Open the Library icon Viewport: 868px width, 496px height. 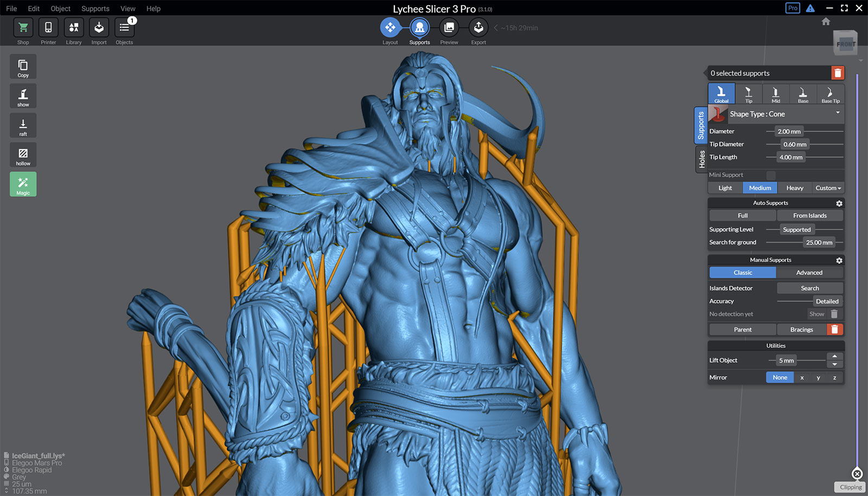click(x=74, y=27)
